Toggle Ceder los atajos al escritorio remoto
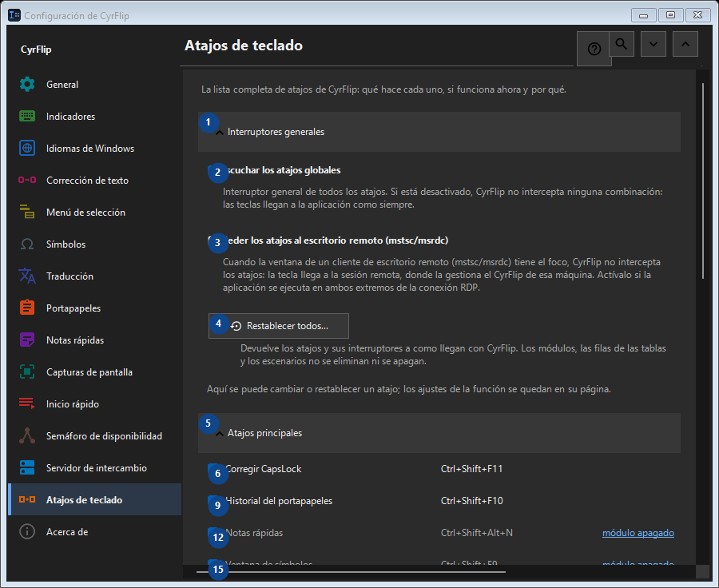 (214, 240)
